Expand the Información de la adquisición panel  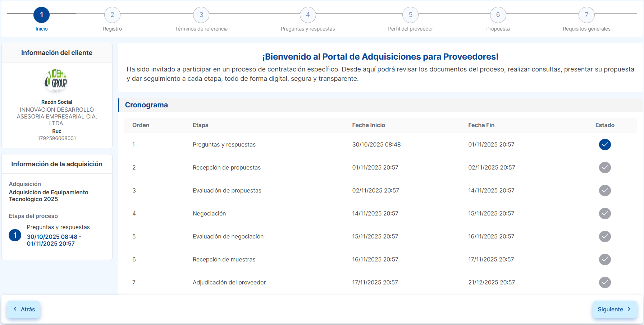coord(57,164)
